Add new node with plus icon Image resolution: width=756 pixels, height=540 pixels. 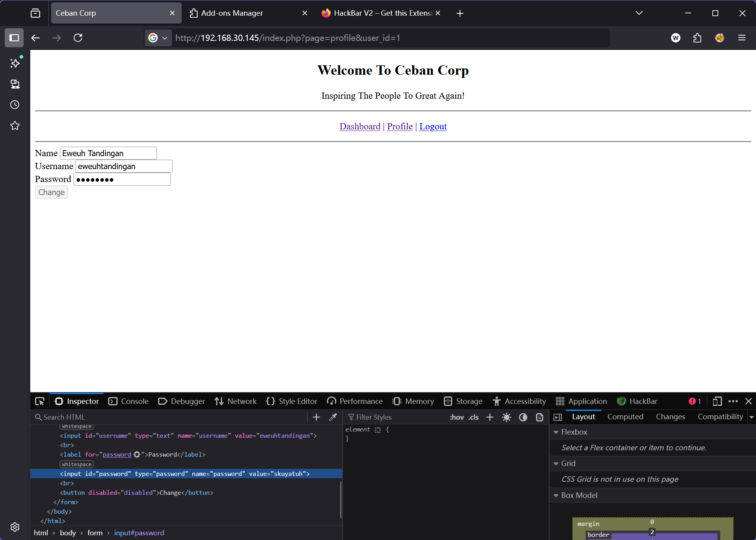tap(316, 417)
